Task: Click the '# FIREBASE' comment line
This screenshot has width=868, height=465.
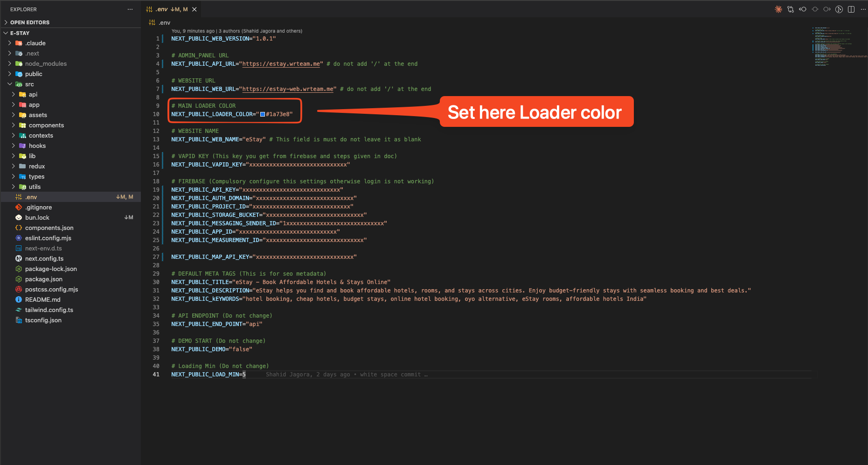Action: click(x=302, y=181)
